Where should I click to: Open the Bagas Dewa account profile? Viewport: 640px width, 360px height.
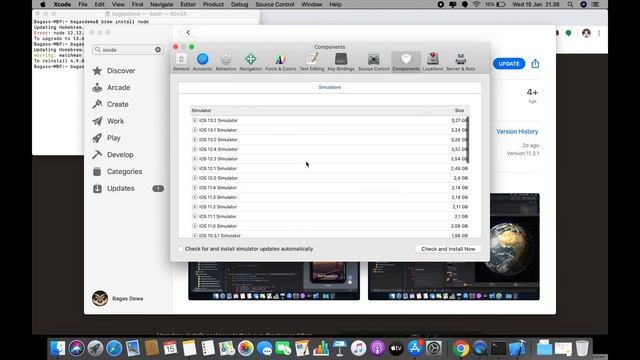point(118,298)
